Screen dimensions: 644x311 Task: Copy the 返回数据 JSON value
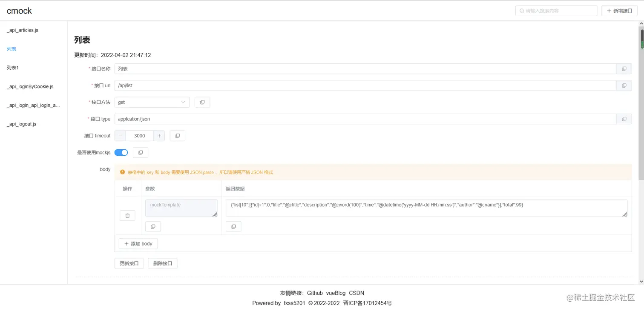[x=233, y=227]
